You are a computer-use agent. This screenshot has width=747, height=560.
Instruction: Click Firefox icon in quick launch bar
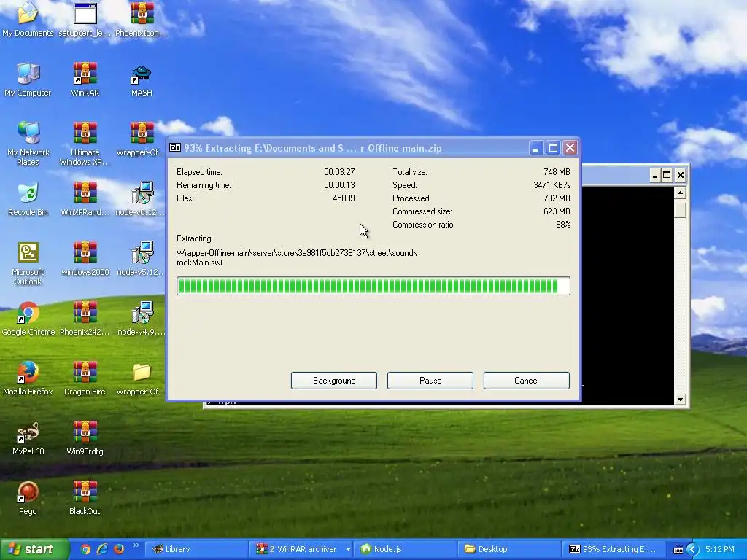[119, 549]
